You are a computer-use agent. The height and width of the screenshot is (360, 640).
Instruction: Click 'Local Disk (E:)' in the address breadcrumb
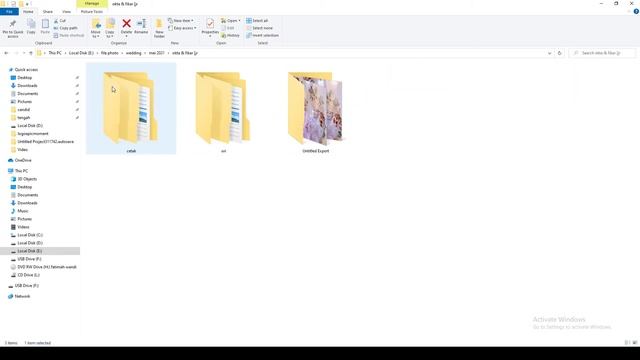[81, 53]
